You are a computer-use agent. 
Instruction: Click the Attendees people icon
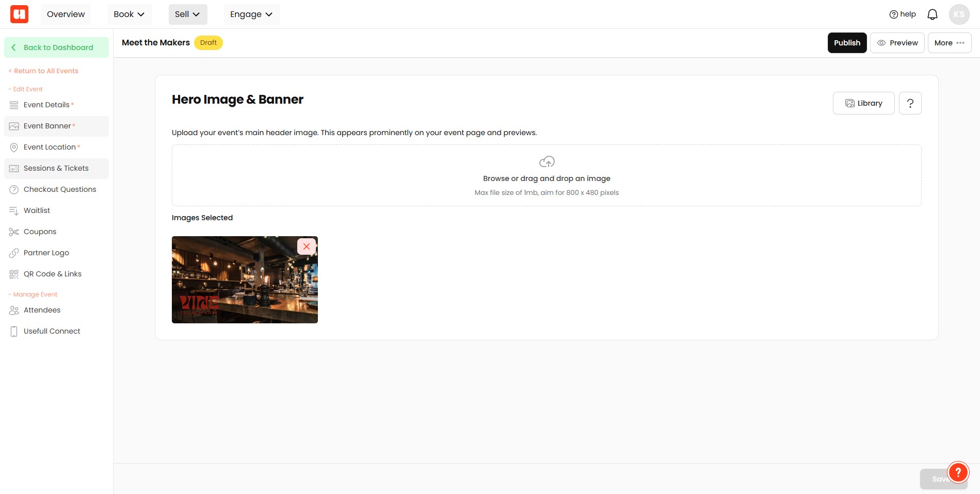[x=14, y=310]
